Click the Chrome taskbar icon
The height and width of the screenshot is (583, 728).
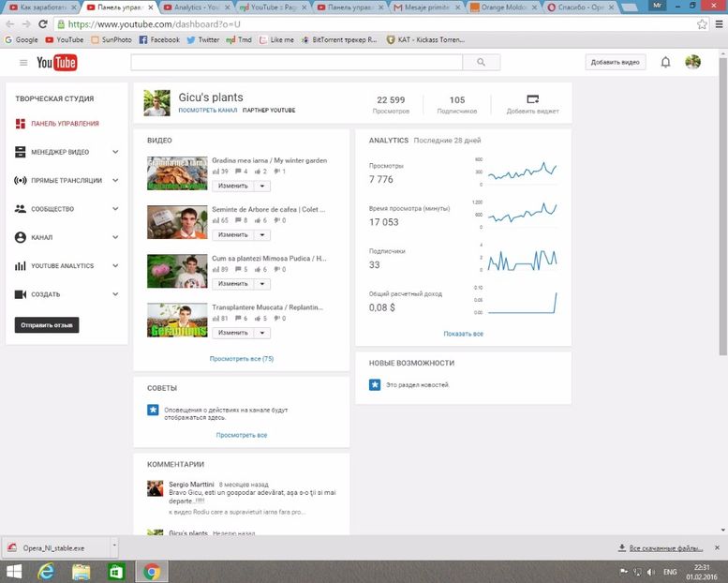pyautogui.click(x=152, y=572)
